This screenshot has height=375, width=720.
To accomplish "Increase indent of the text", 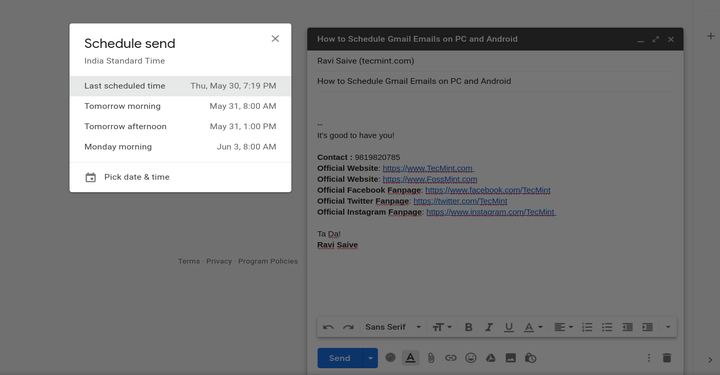I will click(x=647, y=327).
